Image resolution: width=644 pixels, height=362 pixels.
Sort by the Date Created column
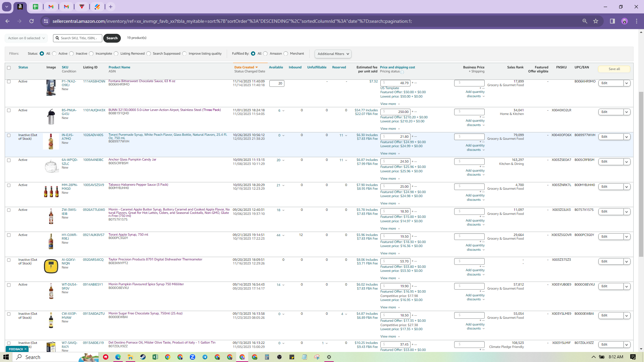coord(246,67)
